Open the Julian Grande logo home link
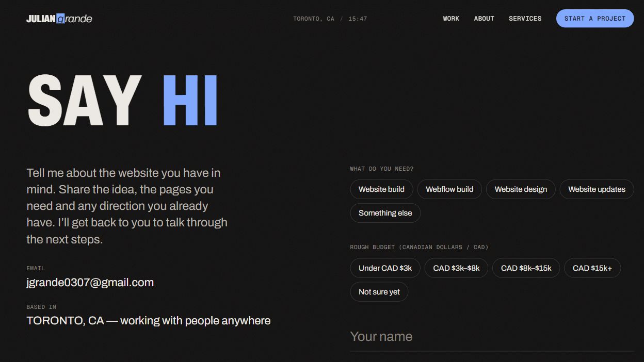This screenshot has height=362, width=644. click(59, 19)
